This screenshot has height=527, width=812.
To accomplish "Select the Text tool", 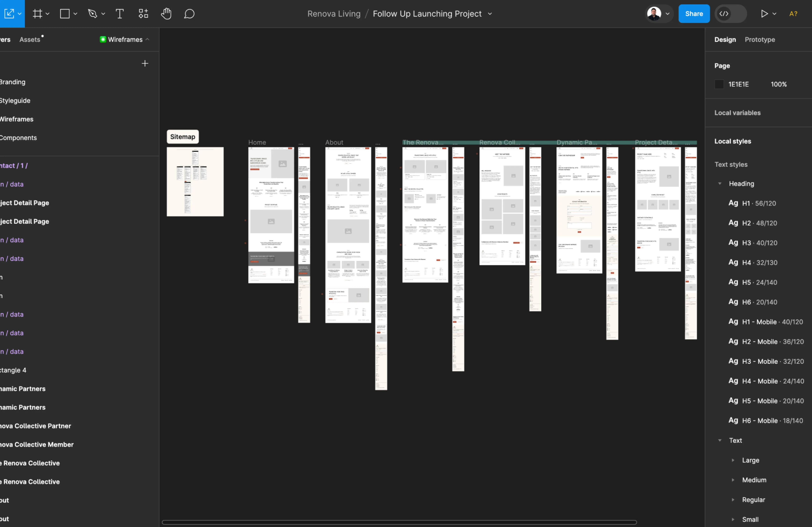I will click(x=119, y=14).
